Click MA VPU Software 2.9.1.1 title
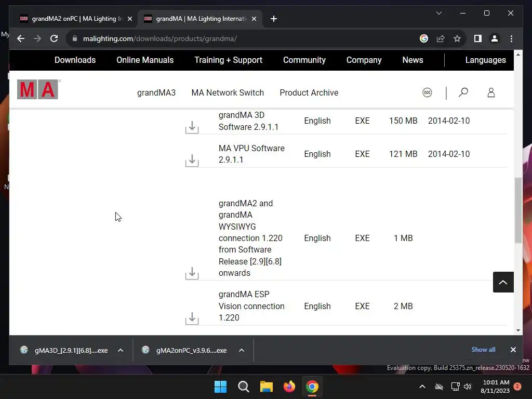 tap(252, 154)
